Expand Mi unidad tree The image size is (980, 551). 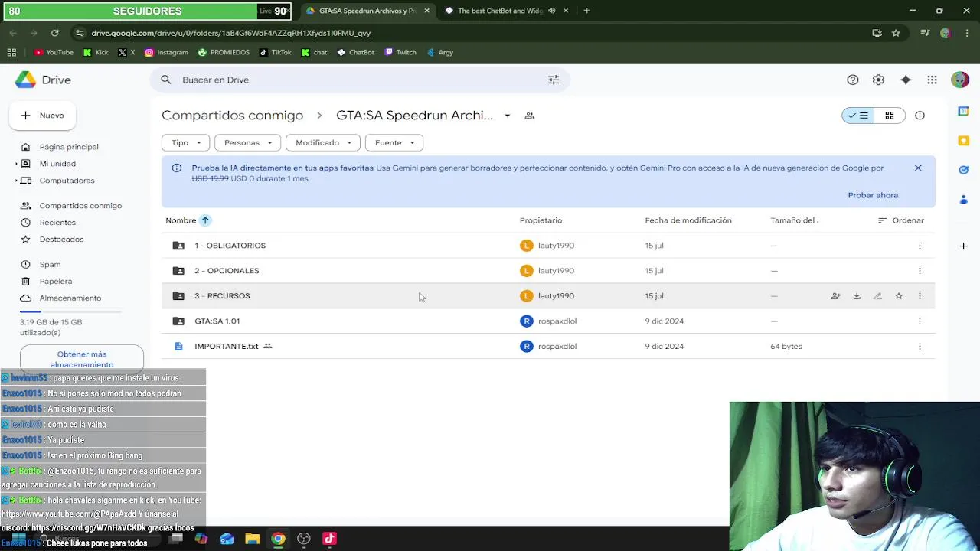coord(16,164)
